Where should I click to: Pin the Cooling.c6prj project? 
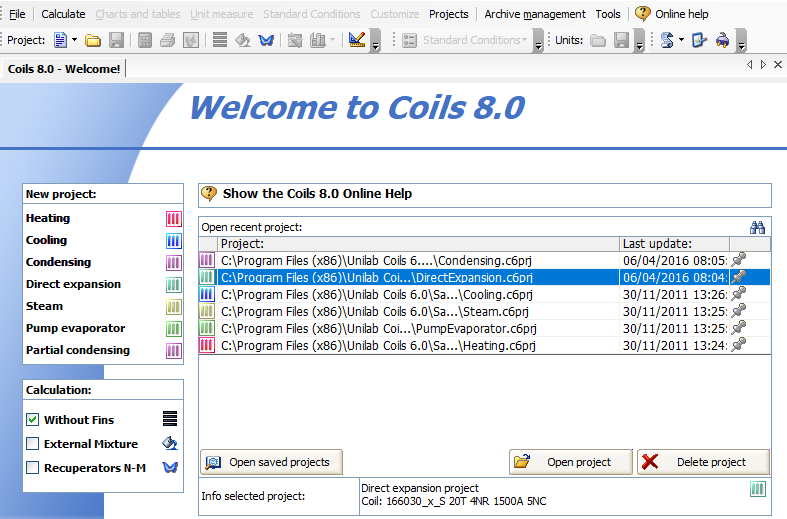tap(738, 294)
